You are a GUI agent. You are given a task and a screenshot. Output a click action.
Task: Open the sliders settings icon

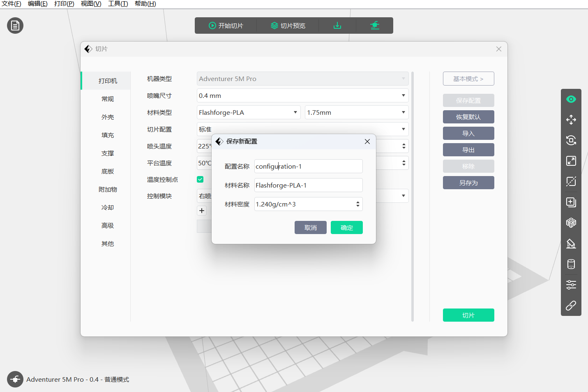(x=571, y=285)
